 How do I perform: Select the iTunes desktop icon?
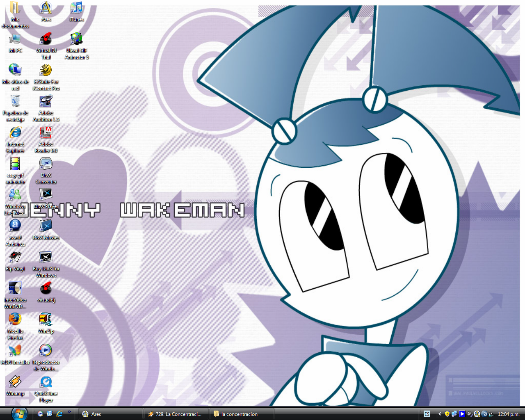coord(77,11)
